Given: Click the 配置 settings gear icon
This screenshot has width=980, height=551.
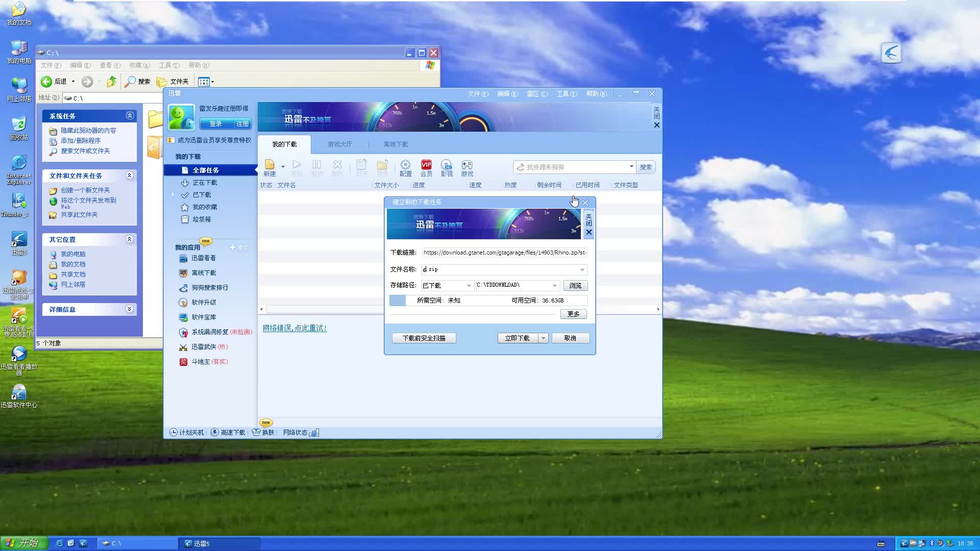Looking at the screenshot, I should pyautogui.click(x=406, y=167).
